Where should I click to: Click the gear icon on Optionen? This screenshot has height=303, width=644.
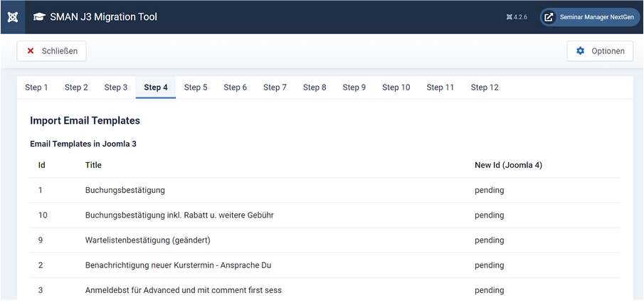pyautogui.click(x=580, y=51)
